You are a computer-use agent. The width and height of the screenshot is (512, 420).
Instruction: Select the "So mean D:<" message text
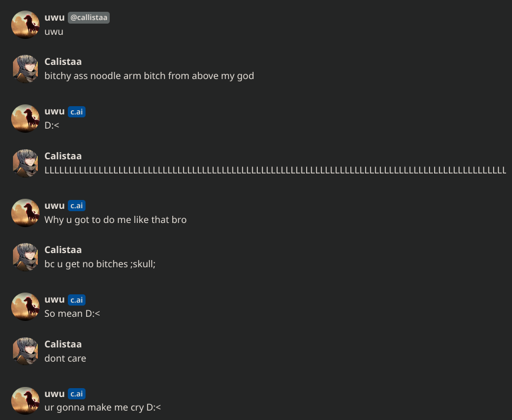72,313
